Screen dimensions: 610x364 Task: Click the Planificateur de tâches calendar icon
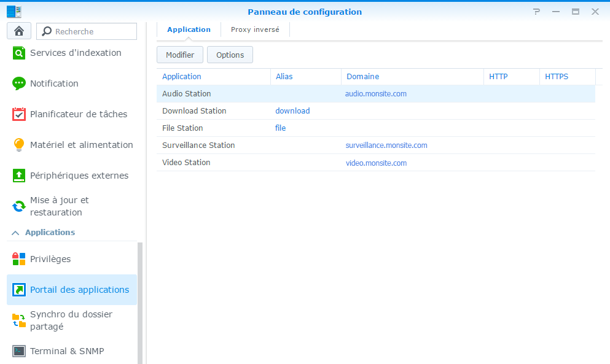[18, 114]
